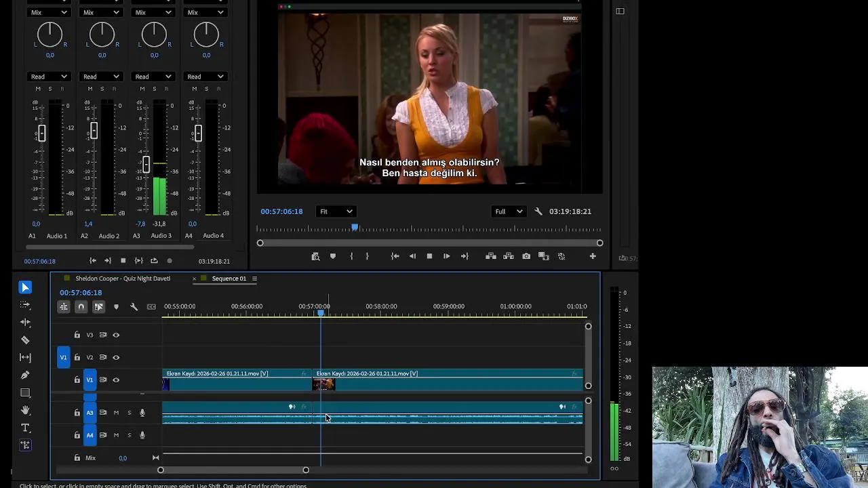
Task: Step back one frame in Program monitor
Action: (x=412, y=256)
